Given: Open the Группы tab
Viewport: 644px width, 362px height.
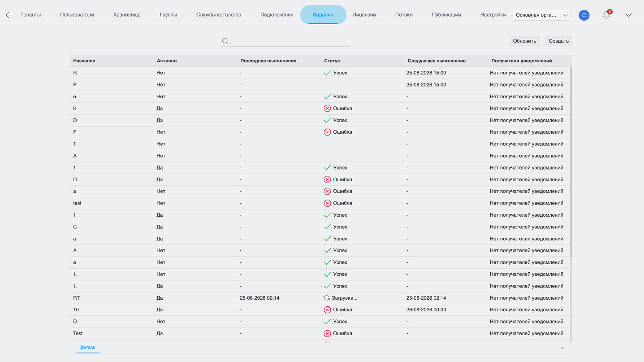Looking at the screenshot, I should (169, 15).
